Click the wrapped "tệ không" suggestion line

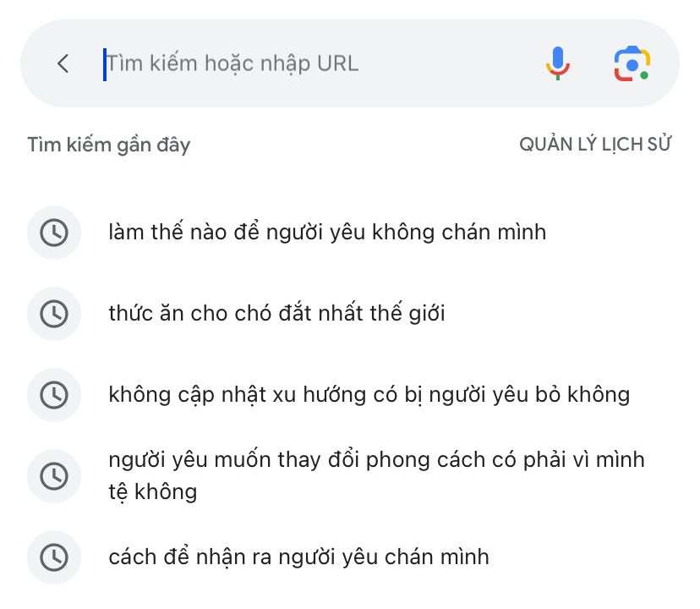pyautogui.click(x=153, y=492)
